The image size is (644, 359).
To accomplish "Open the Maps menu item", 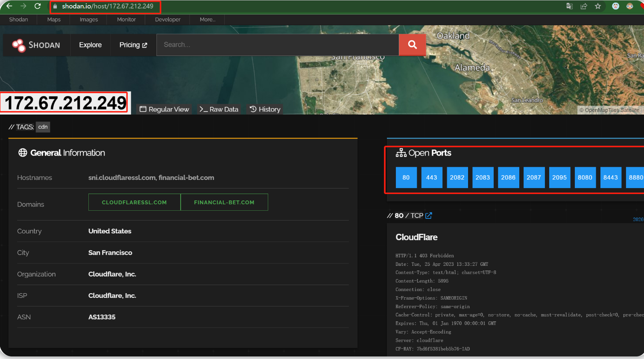I will point(54,19).
